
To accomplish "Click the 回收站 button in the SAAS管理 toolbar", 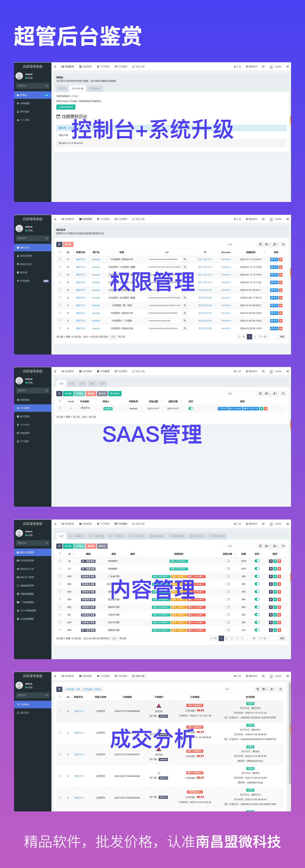I will 115,393.
